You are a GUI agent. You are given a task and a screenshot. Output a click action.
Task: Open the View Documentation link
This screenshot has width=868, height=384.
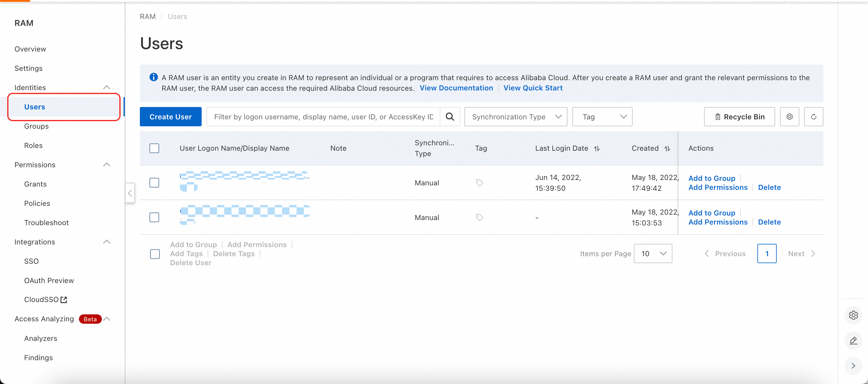456,88
